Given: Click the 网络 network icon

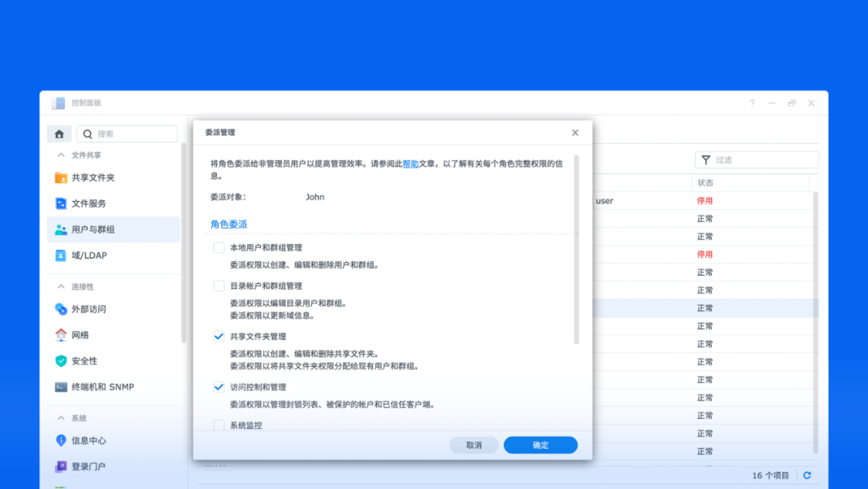Looking at the screenshot, I should 61,335.
